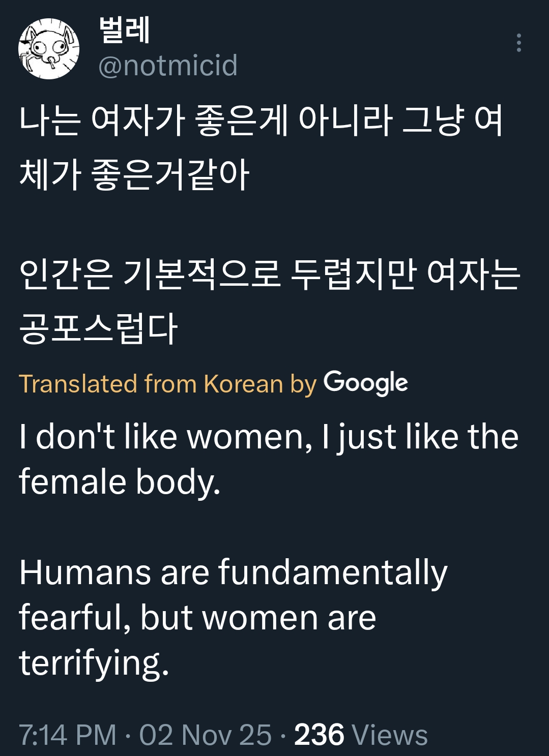Tap translated line "I don't like women"
This screenshot has width=549, height=756.
pos(269,437)
